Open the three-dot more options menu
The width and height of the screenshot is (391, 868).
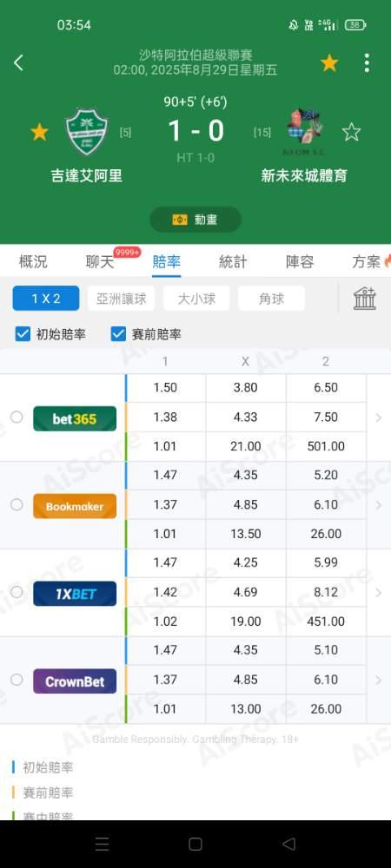pos(367,63)
